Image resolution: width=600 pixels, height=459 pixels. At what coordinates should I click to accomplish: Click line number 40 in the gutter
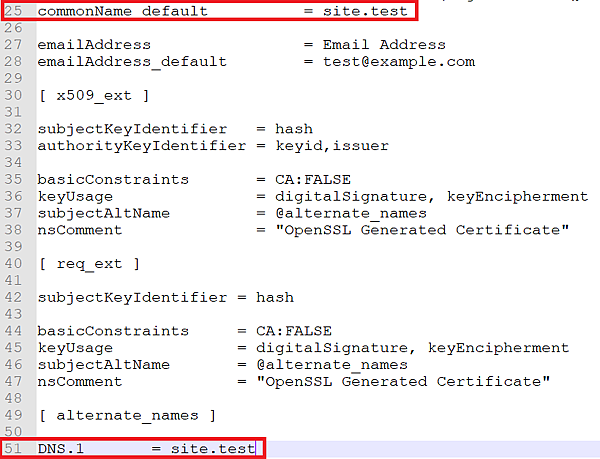(13, 264)
